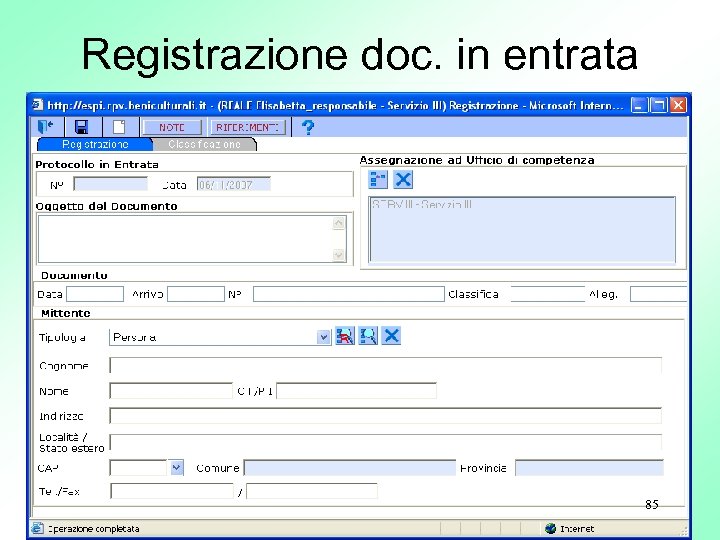The image size is (720, 540).
Task: Open the CAP dropdown arrow
Action: (x=177, y=468)
